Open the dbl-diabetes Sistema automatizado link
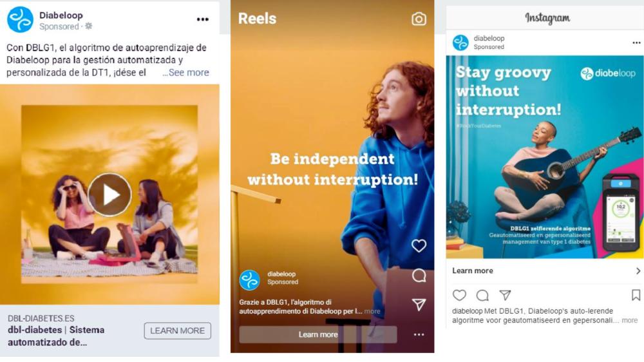 (56, 336)
